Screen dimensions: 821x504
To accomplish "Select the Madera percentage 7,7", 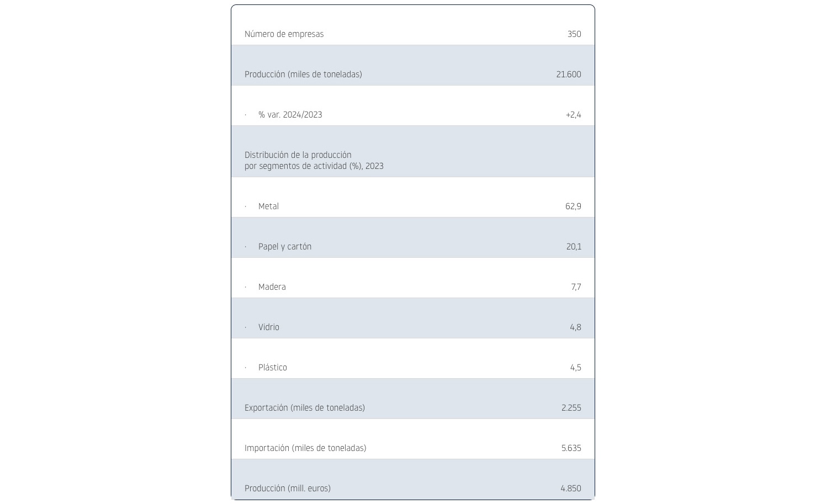I will (x=576, y=287).
